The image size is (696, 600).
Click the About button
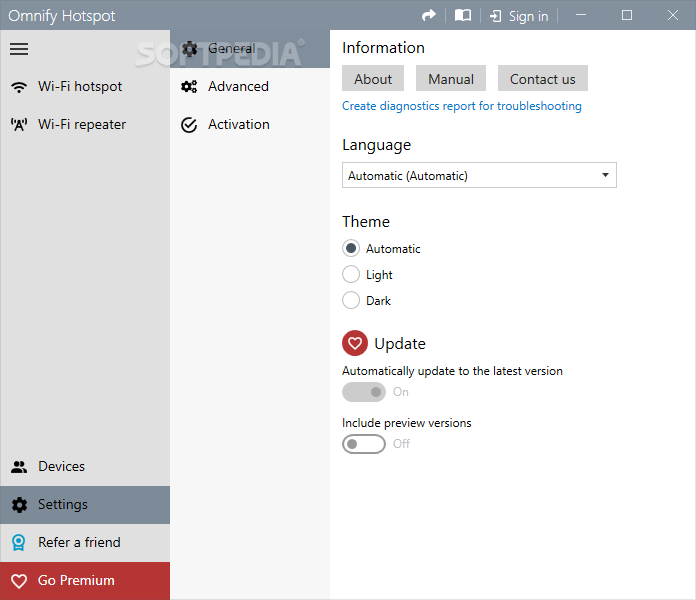[x=373, y=79]
